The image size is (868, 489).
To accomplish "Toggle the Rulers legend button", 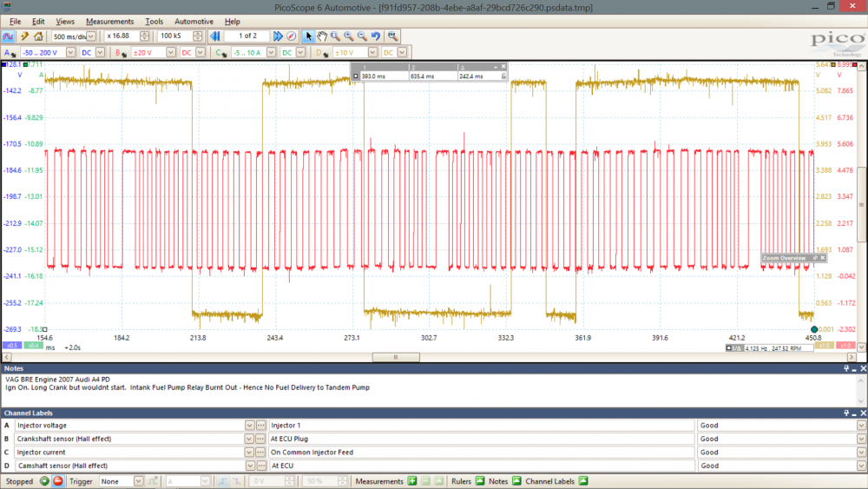I will point(480,481).
